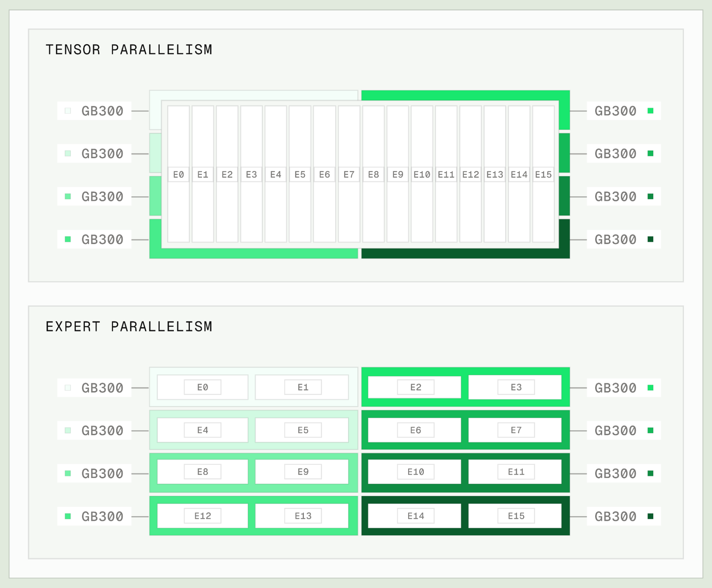Viewport: 712px width, 588px height.
Task: Click the Tensor Parallelism heading
Action: point(129,50)
